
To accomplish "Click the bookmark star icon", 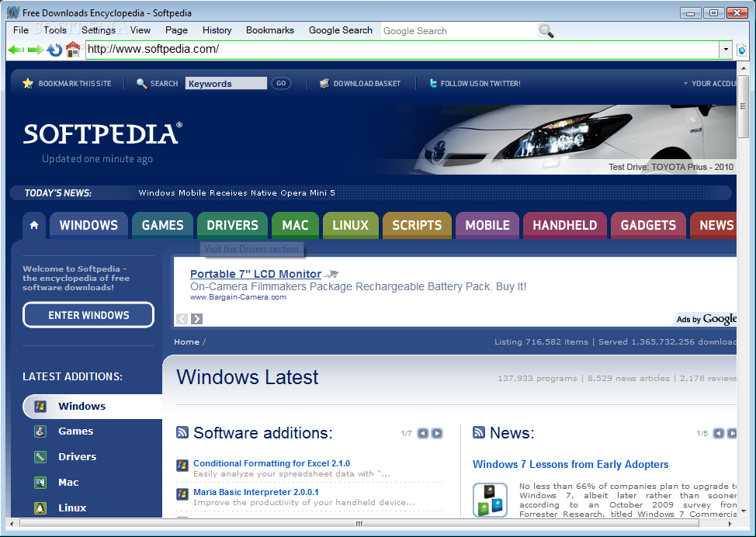I will [x=28, y=83].
